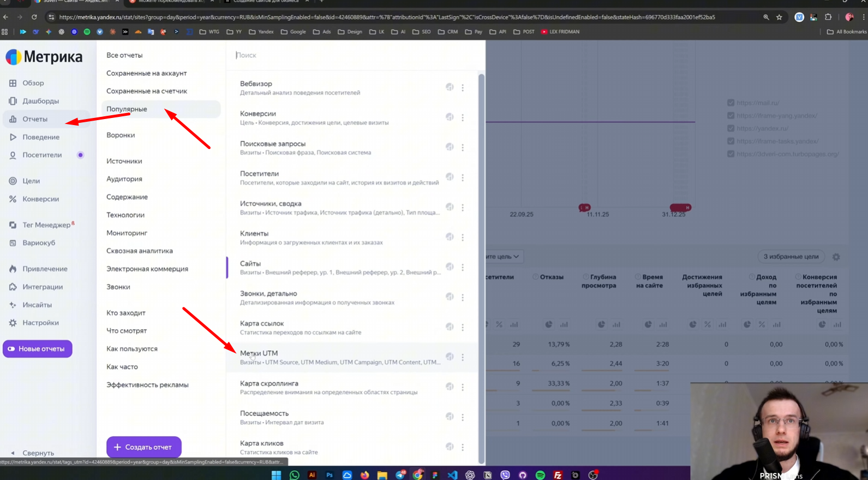Uncheck the 3dveri-com.turbopages.org checkbox

pyautogui.click(x=731, y=154)
